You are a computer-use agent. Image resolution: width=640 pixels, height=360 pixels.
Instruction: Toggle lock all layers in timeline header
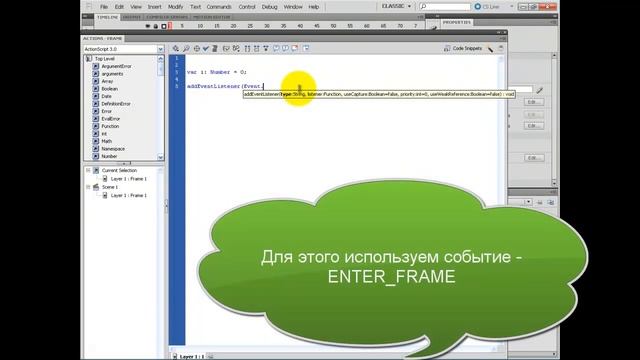(x=156, y=26)
